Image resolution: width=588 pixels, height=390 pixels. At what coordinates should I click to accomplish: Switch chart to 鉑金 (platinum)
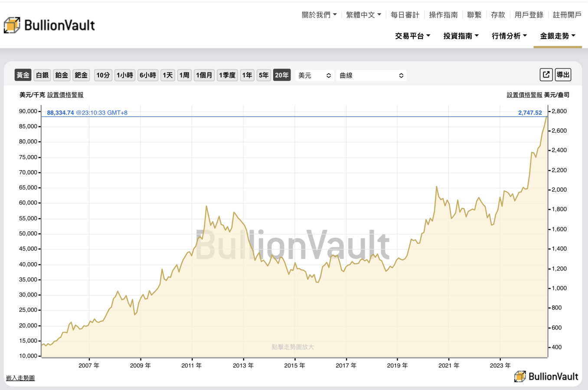coord(62,75)
